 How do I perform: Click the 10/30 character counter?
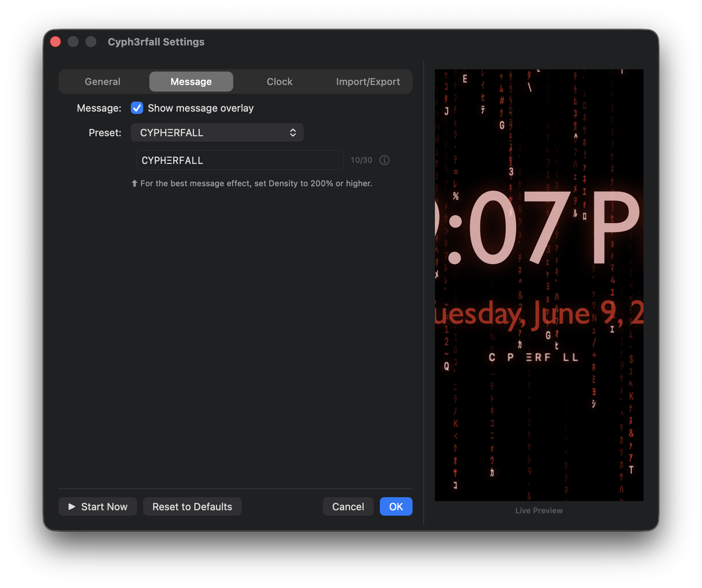coord(361,160)
